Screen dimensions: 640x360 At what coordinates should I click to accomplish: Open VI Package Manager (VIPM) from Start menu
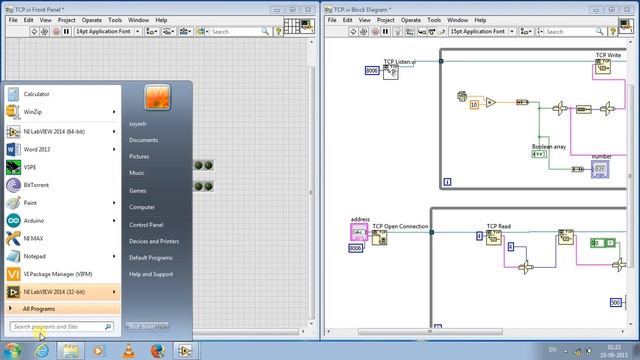click(63, 274)
